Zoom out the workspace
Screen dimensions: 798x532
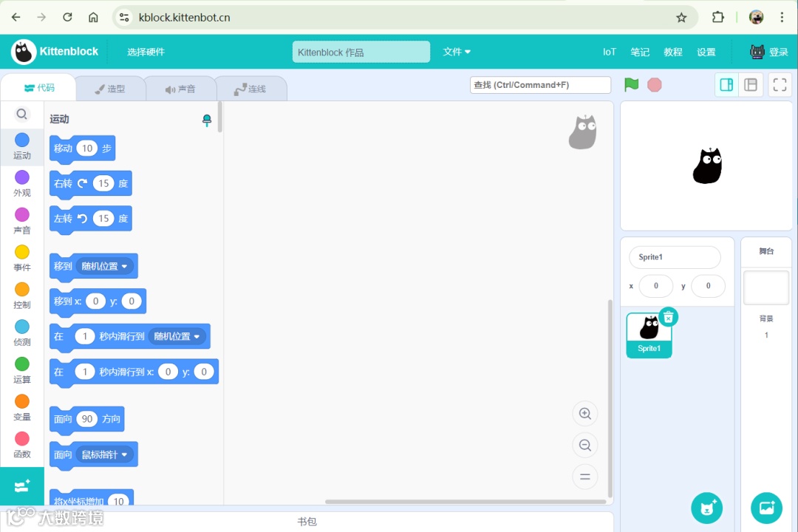(x=584, y=445)
